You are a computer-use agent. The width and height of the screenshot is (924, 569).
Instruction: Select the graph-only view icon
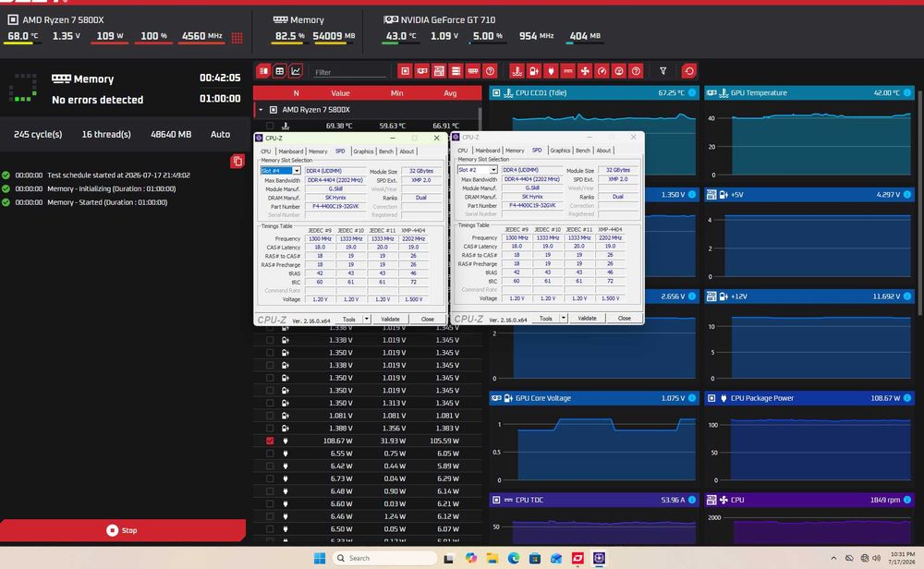pos(296,71)
